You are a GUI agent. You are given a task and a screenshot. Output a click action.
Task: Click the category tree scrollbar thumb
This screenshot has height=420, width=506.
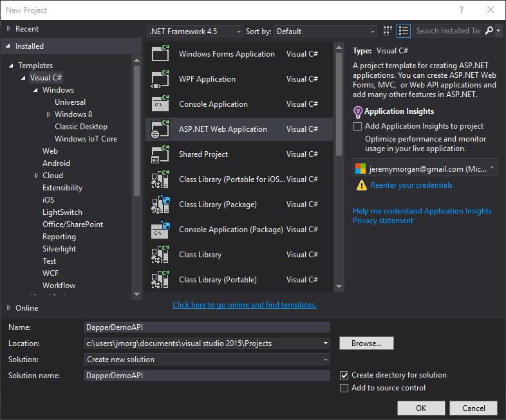point(136,131)
